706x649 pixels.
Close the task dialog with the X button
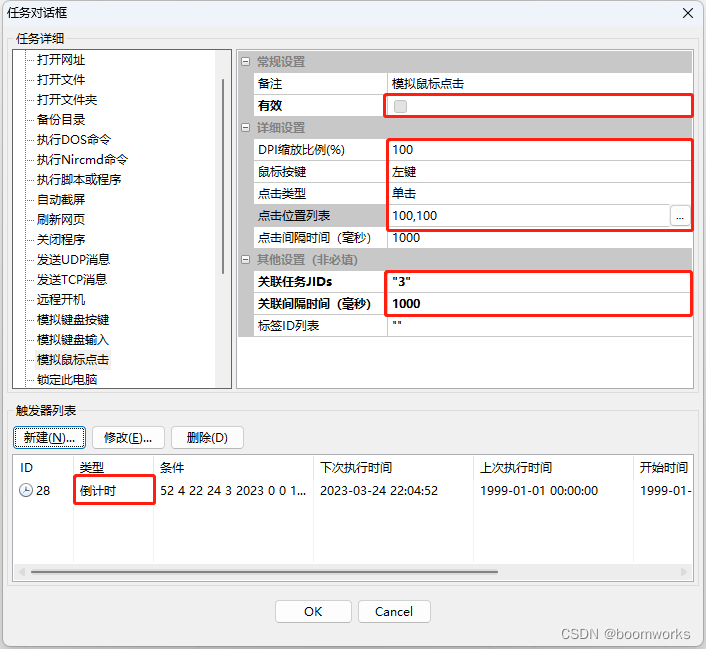[688, 13]
